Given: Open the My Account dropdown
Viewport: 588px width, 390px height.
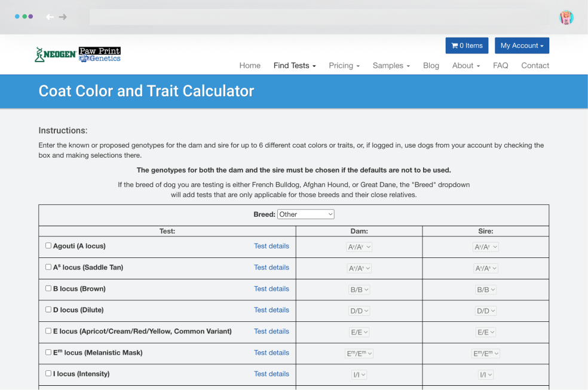Looking at the screenshot, I should tap(522, 45).
